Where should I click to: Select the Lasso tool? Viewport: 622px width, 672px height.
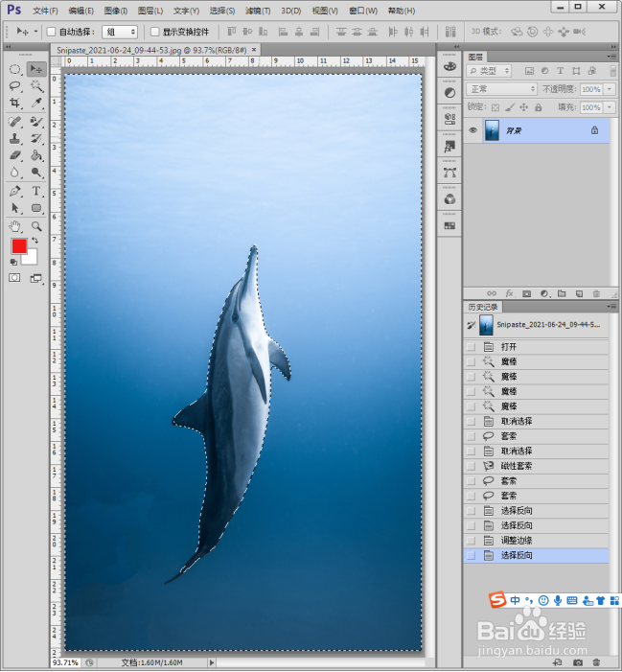pyautogui.click(x=15, y=86)
